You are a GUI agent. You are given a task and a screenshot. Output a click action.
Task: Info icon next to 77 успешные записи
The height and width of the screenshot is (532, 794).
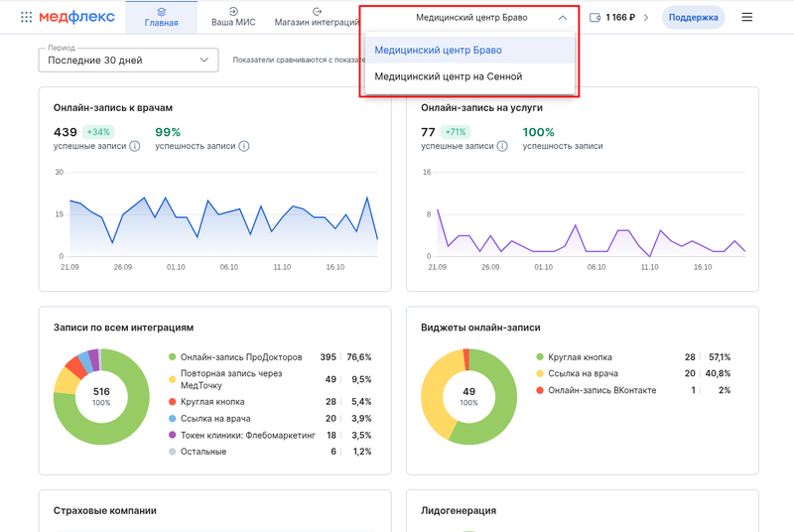502,146
